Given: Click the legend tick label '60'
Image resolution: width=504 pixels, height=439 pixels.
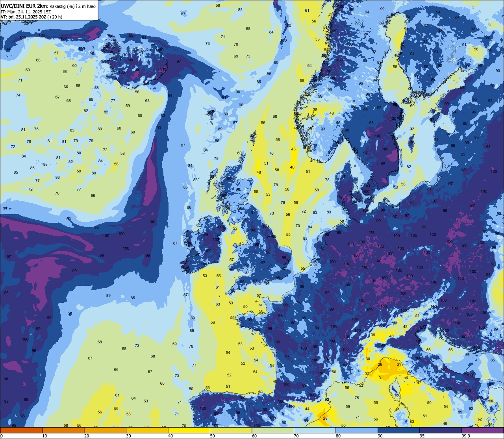Looking at the screenshot, I should pyautogui.click(x=254, y=436).
